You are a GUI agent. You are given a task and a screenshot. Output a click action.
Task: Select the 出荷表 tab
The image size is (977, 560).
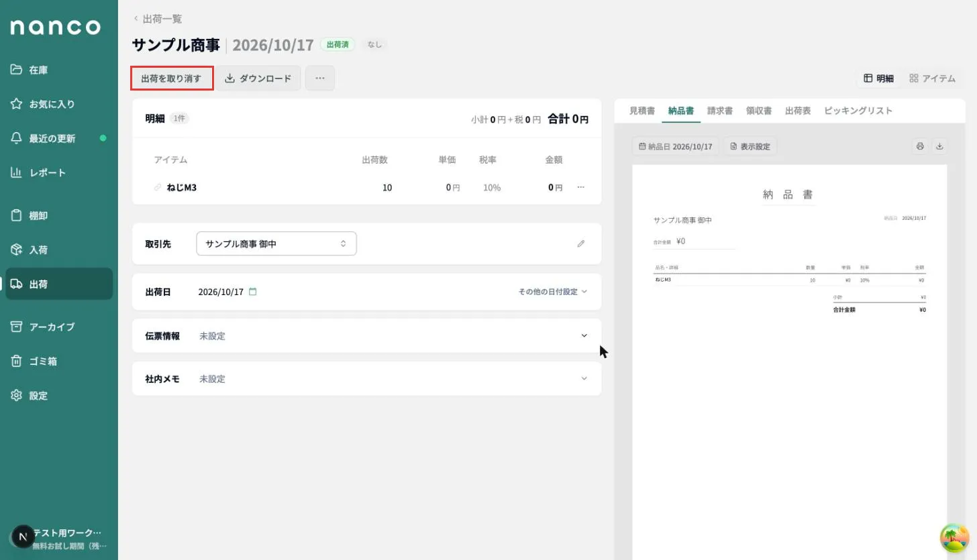(798, 111)
